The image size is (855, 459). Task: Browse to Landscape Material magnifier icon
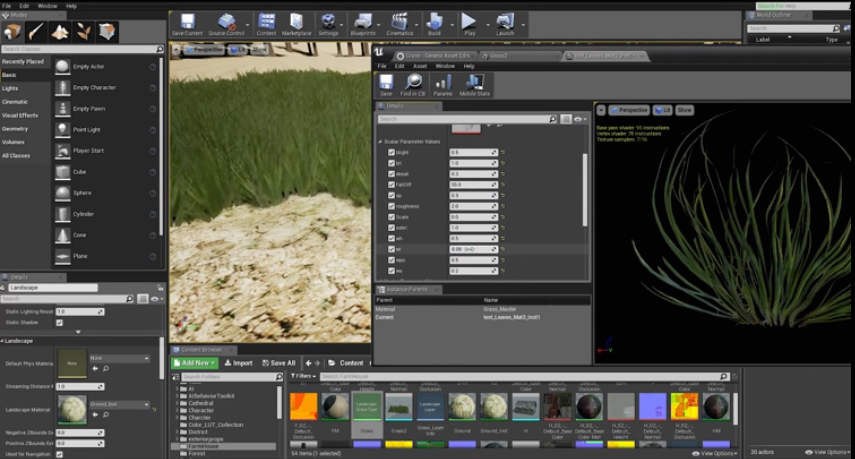[x=106, y=415]
